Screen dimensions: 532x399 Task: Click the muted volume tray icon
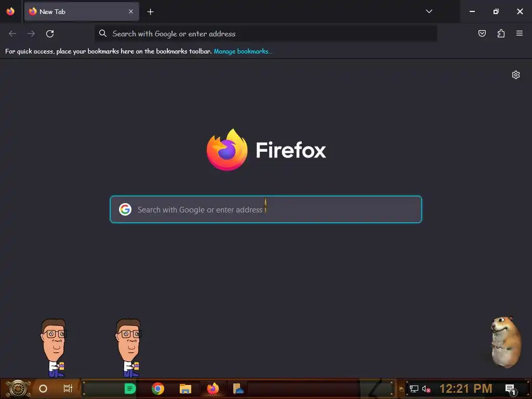[426, 389]
